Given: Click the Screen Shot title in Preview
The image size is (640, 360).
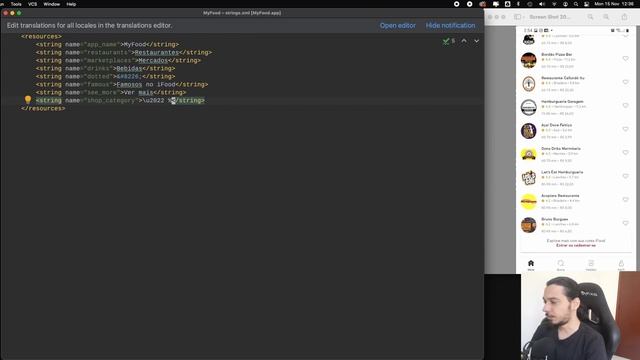Looking at the screenshot, I should pos(550,17).
